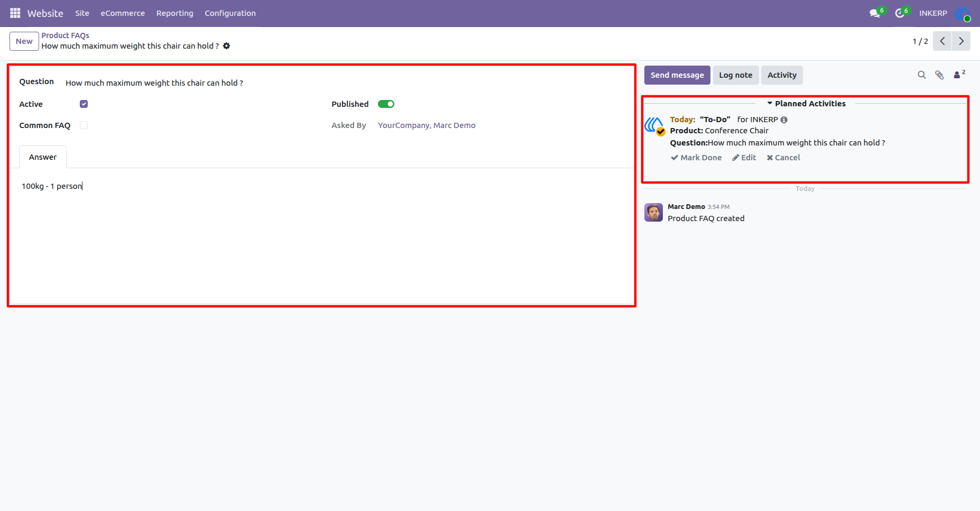Go to next record arrow
Screen dimensions: 980x511
[x=961, y=41]
